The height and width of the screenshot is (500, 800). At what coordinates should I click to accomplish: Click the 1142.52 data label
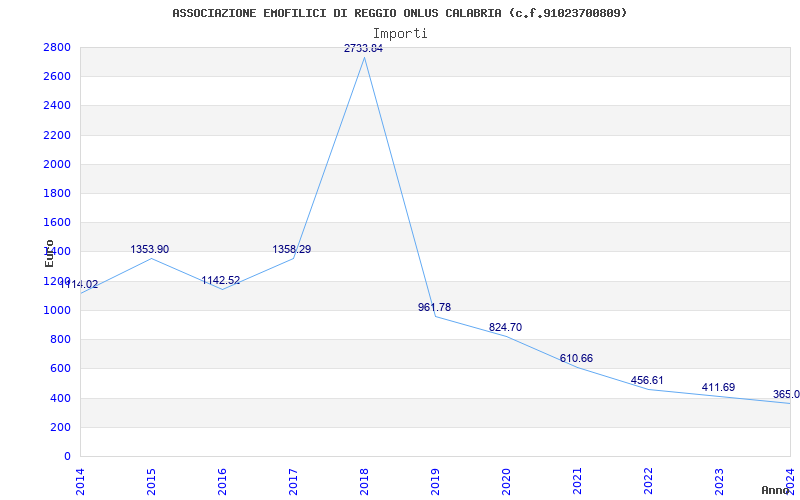[x=220, y=281]
